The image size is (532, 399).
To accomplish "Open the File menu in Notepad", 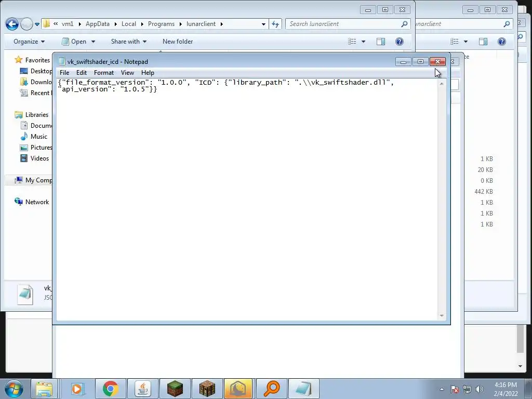I will click(64, 73).
